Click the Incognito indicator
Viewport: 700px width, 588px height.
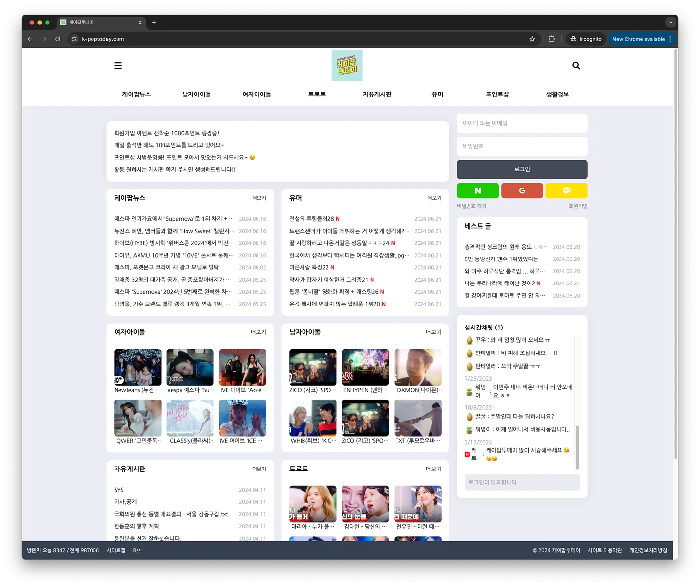point(586,39)
